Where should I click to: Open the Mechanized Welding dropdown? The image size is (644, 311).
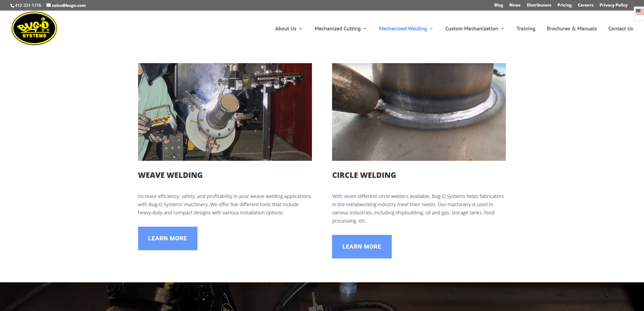pyautogui.click(x=406, y=29)
